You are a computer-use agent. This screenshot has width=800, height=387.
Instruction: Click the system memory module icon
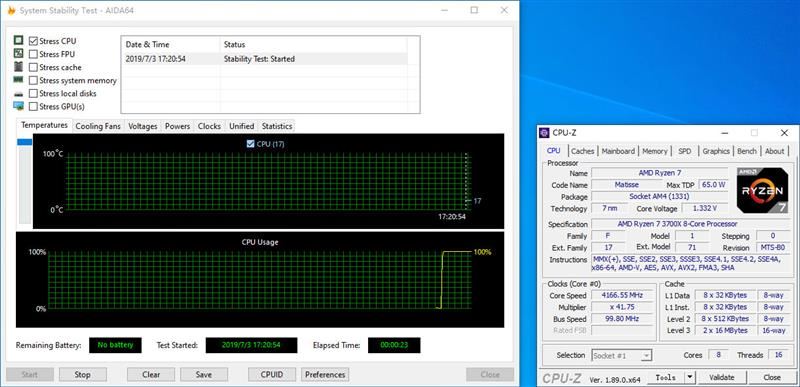[18, 80]
